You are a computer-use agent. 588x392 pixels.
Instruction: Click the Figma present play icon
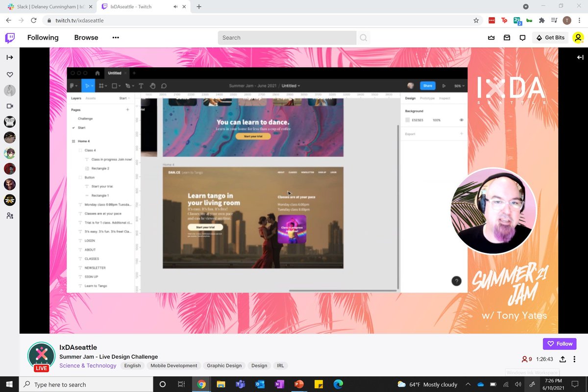(x=444, y=86)
